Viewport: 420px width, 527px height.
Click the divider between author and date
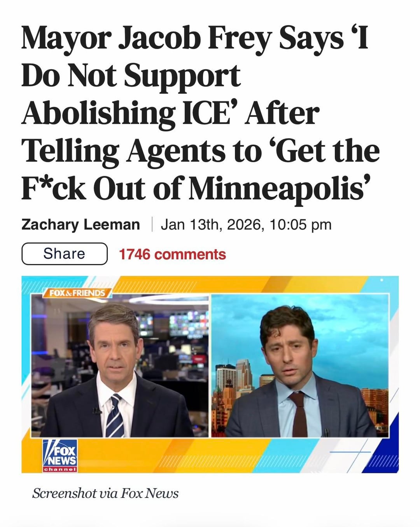click(x=151, y=224)
